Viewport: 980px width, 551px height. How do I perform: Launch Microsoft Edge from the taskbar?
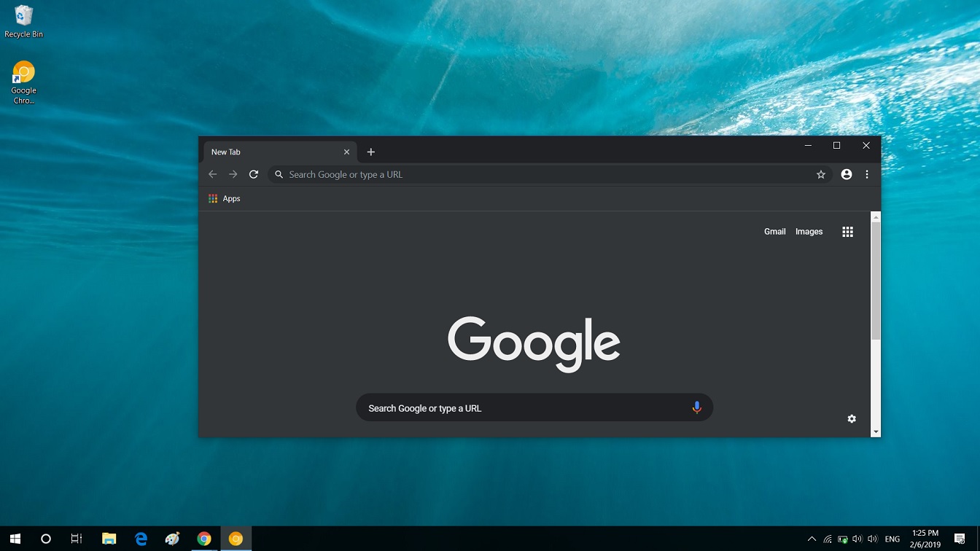(x=140, y=539)
